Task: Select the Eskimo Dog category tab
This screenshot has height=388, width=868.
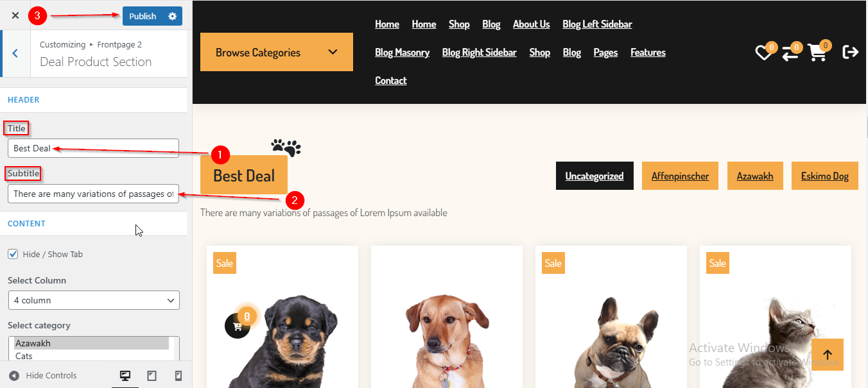Action: (x=825, y=176)
